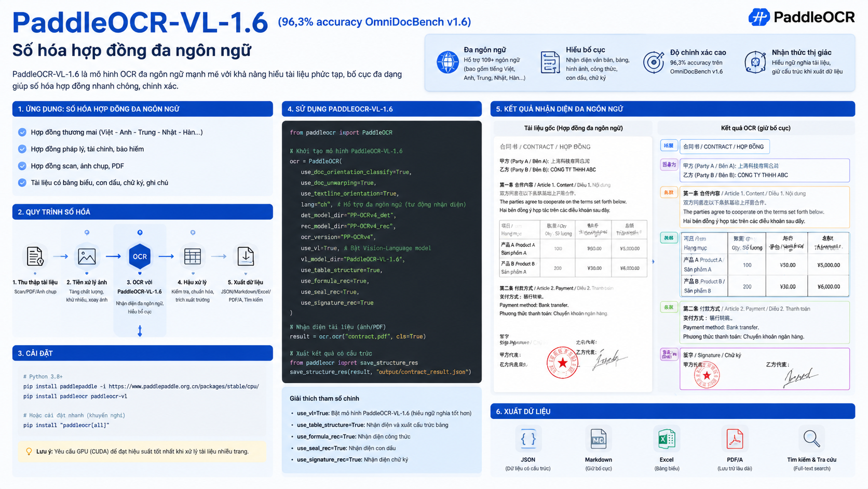Choose the PDF/A file icon
This screenshot has width=868, height=489.
[x=735, y=439]
